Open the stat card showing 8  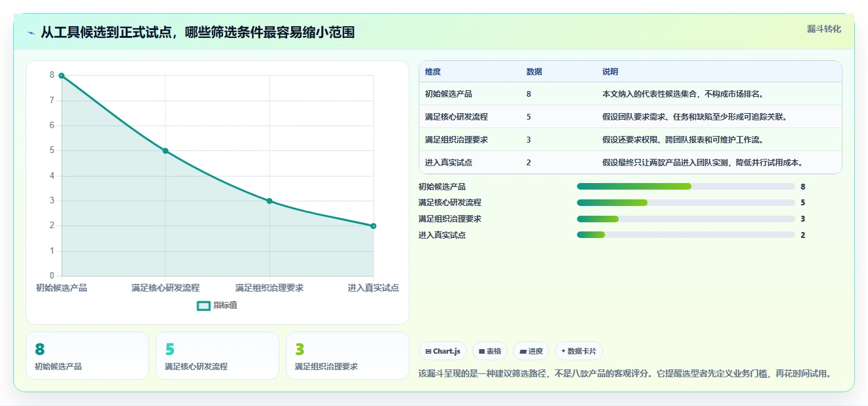(x=88, y=356)
